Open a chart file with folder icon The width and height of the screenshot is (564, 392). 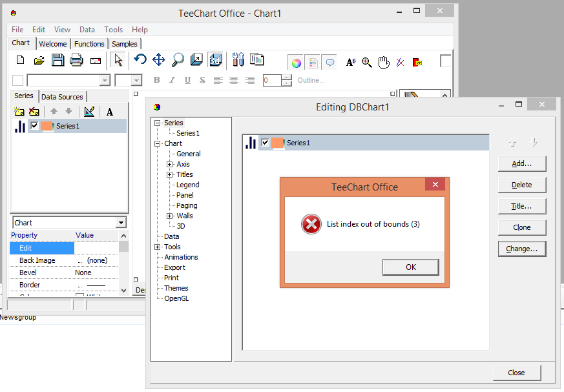(x=39, y=61)
